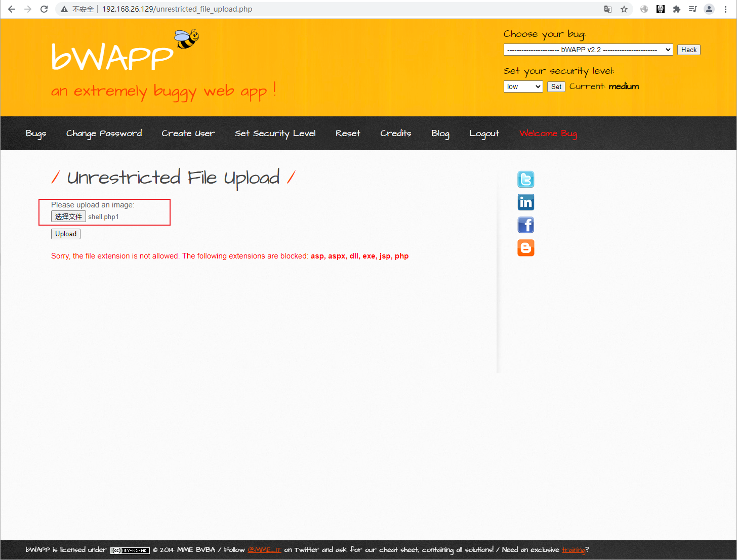Open the Chrome three-dot menu
The width and height of the screenshot is (737, 560).
click(x=725, y=9)
